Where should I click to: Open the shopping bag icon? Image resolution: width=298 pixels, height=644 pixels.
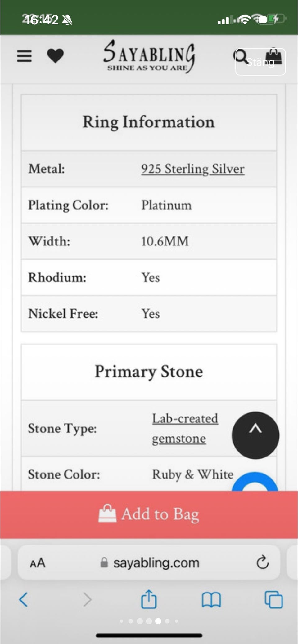[274, 56]
